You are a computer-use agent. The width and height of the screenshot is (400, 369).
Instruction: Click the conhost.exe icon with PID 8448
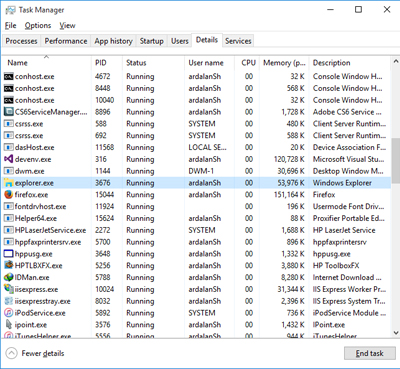pyautogui.click(x=8, y=88)
